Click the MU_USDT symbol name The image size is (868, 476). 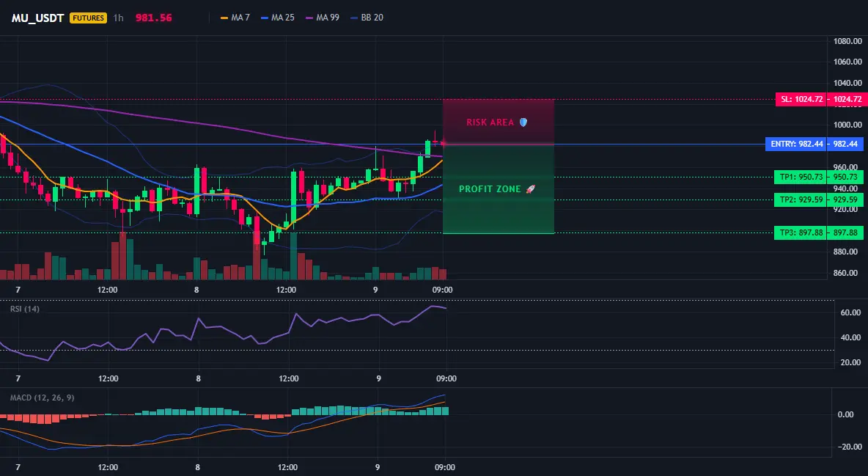[x=37, y=18]
